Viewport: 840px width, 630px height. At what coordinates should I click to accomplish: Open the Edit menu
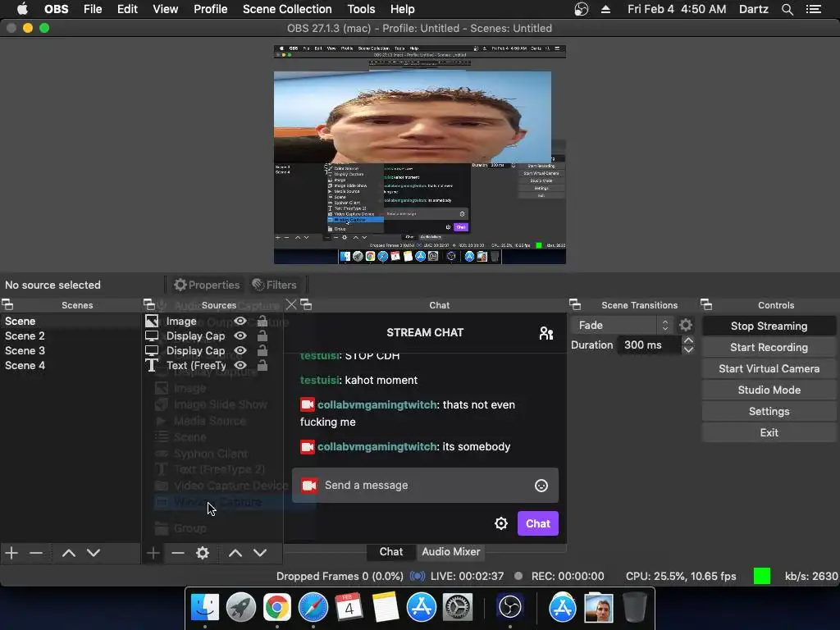(x=127, y=9)
